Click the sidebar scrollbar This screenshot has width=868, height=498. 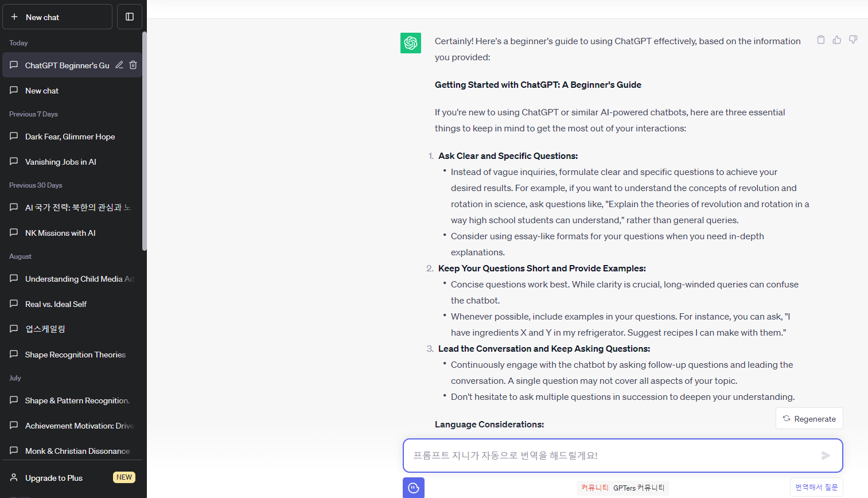pyautogui.click(x=145, y=141)
